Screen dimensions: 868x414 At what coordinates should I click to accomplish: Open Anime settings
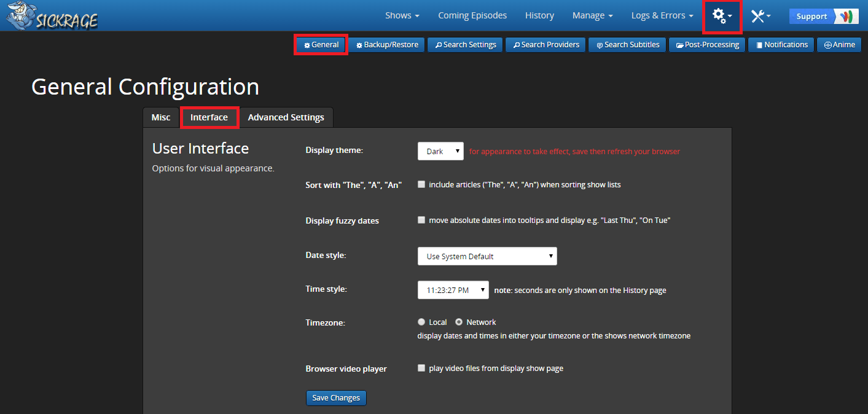tap(839, 45)
